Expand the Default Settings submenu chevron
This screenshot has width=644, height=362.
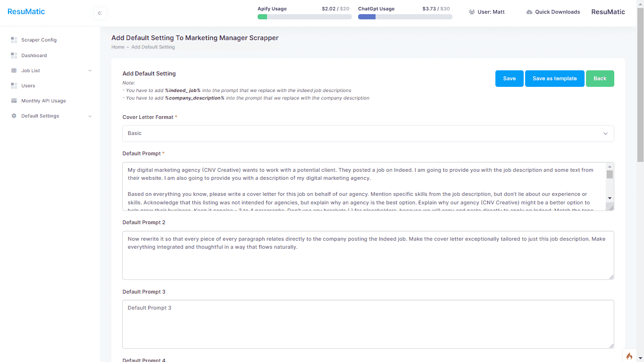click(90, 116)
